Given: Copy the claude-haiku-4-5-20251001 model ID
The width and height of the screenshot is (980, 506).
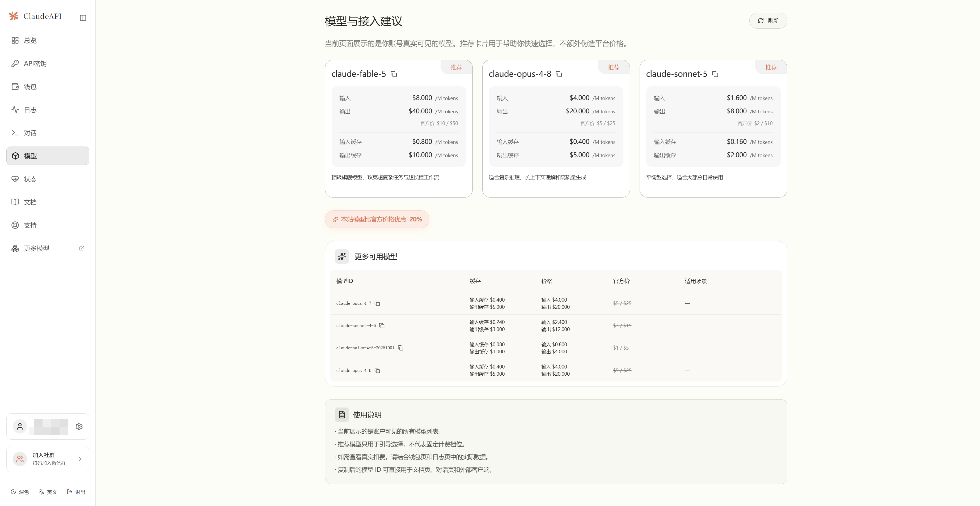Looking at the screenshot, I should coord(401,348).
